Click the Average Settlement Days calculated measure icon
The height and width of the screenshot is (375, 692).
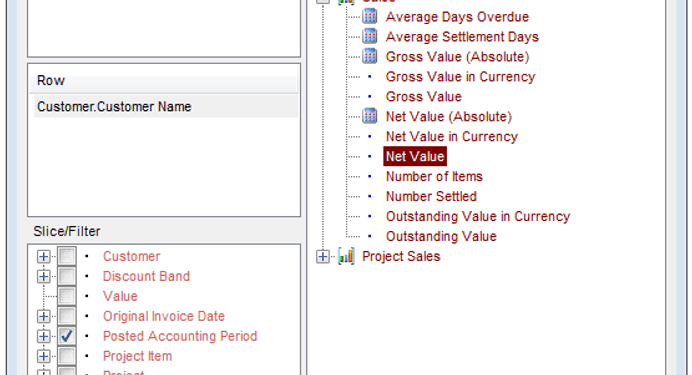point(370,37)
